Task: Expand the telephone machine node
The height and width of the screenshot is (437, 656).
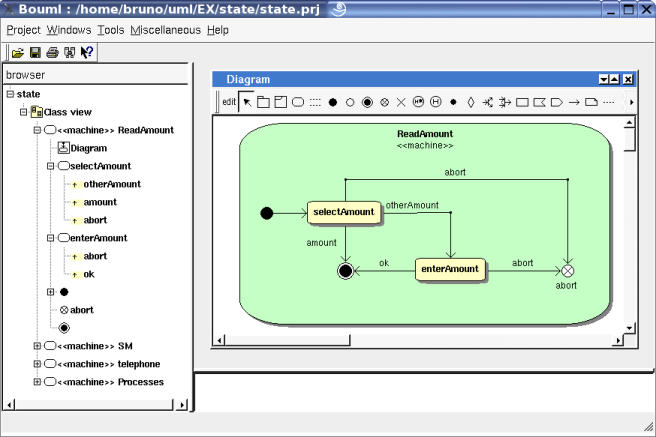Action: point(38,364)
